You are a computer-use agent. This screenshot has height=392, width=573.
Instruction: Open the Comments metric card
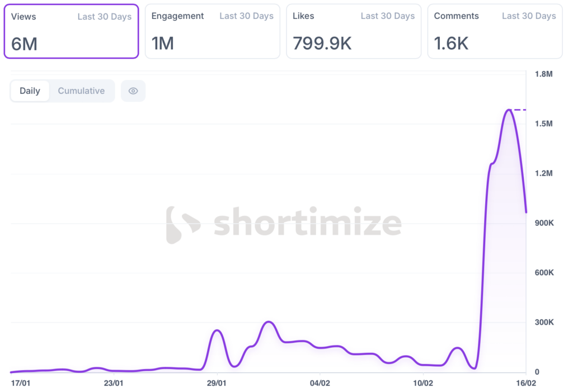click(495, 31)
